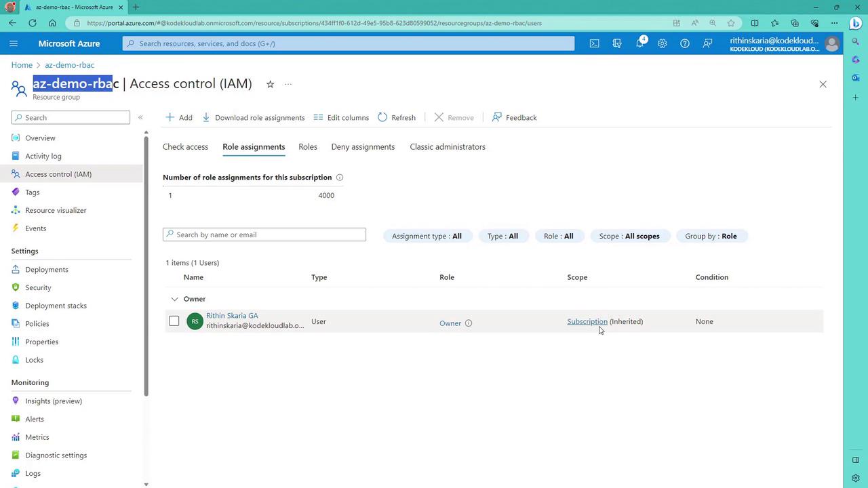This screenshot has width=868, height=488.
Task: Click Download role assignments
Action: [x=254, y=117]
